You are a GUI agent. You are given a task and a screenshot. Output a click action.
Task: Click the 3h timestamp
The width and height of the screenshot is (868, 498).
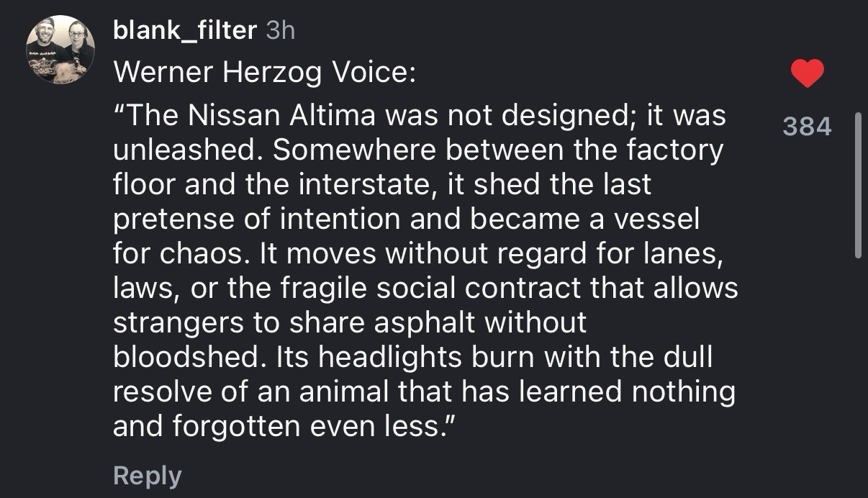281,30
